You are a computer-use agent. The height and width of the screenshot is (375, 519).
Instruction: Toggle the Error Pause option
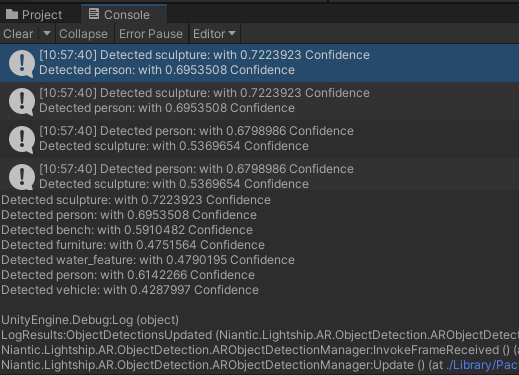pyautogui.click(x=151, y=34)
